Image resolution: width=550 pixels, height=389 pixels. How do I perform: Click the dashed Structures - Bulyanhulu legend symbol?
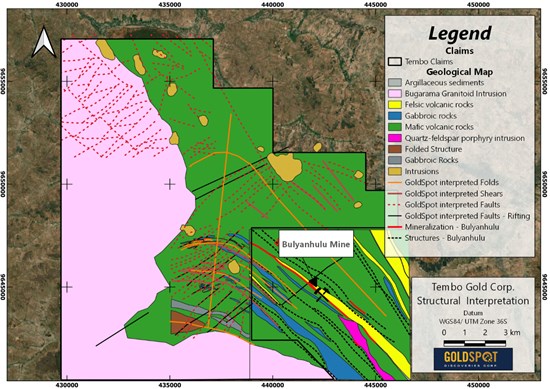point(395,238)
